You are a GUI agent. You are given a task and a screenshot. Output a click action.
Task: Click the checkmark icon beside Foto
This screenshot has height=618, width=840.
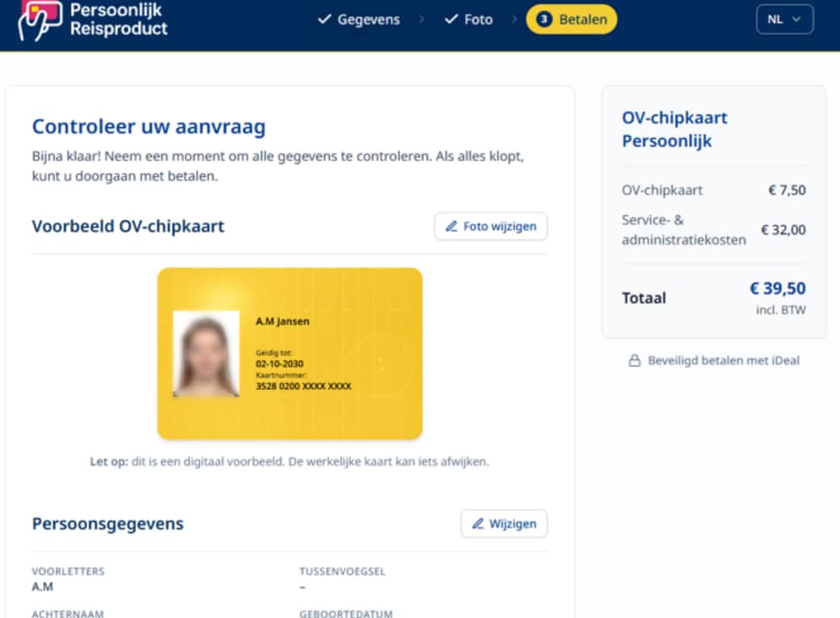(x=451, y=19)
